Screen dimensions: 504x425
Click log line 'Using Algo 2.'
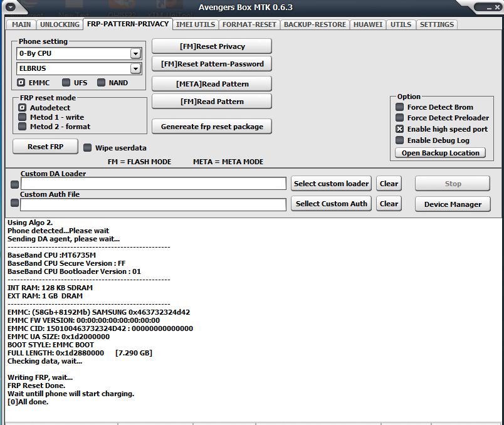30,223
